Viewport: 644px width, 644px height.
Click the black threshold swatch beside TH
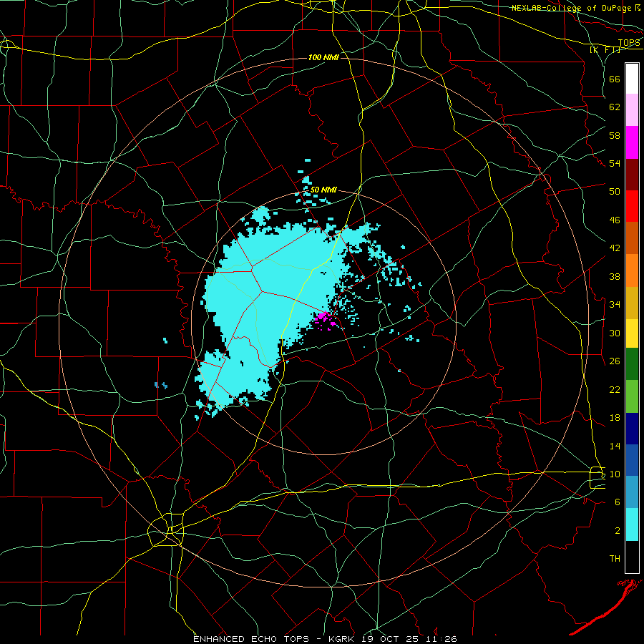pos(632,557)
